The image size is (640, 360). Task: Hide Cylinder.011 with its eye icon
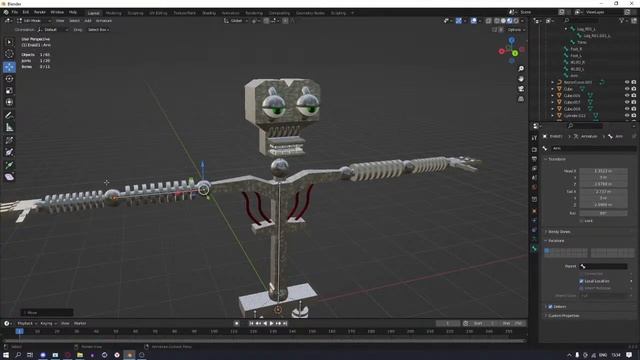[x=627, y=116]
